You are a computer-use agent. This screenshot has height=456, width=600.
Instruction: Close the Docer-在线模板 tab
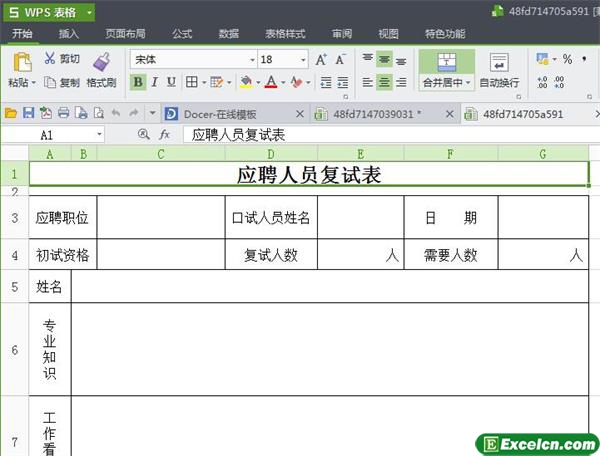pyautogui.click(x=300, y=114)
